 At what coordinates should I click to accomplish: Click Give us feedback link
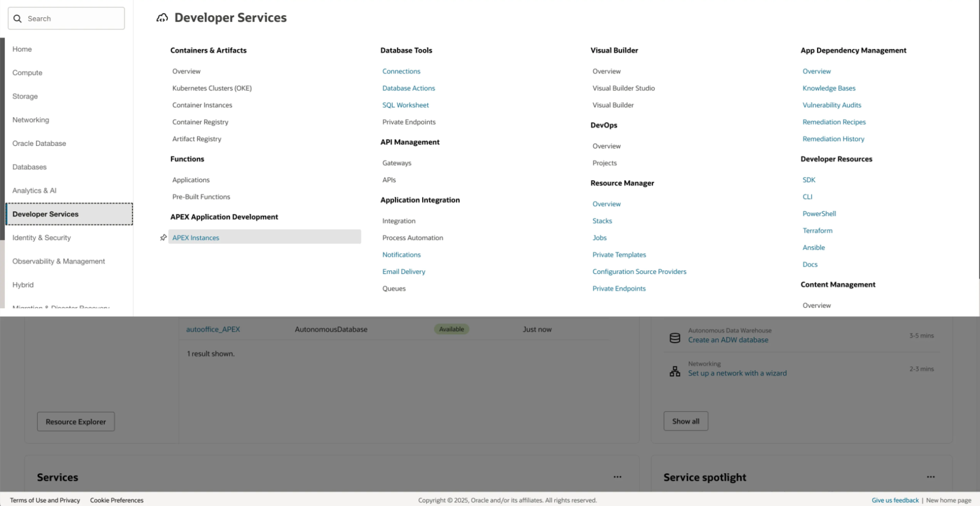tap(895, 500)
